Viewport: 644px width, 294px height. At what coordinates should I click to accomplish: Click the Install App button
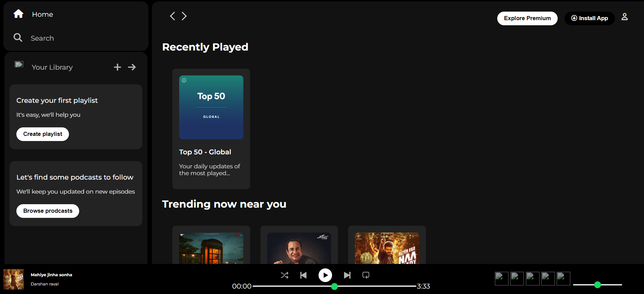(x=589, y=18)
